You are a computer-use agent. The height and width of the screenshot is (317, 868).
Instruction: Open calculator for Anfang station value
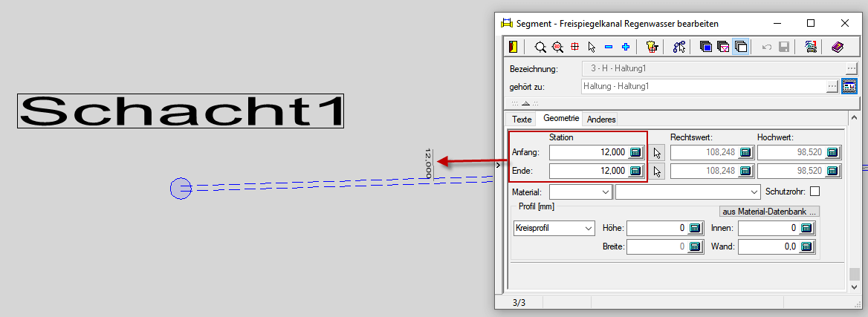(x=635, y=152)
